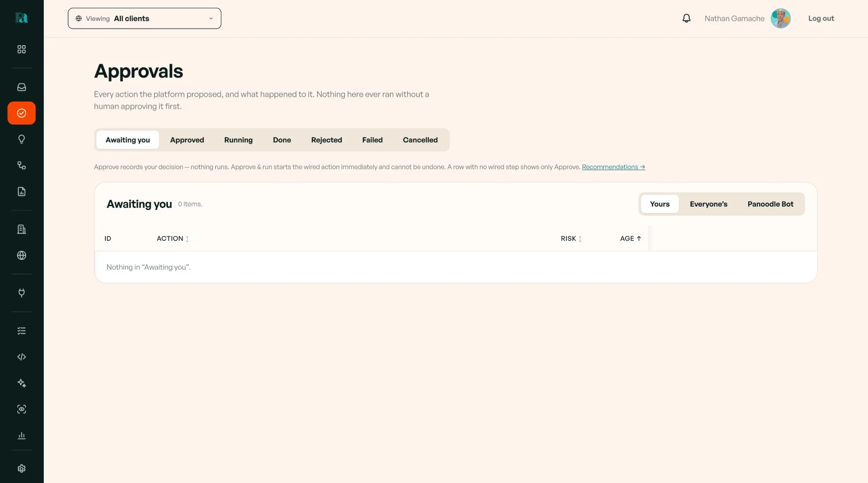Switch to the Running tab
868x483 pixels.
coord(238,140)
